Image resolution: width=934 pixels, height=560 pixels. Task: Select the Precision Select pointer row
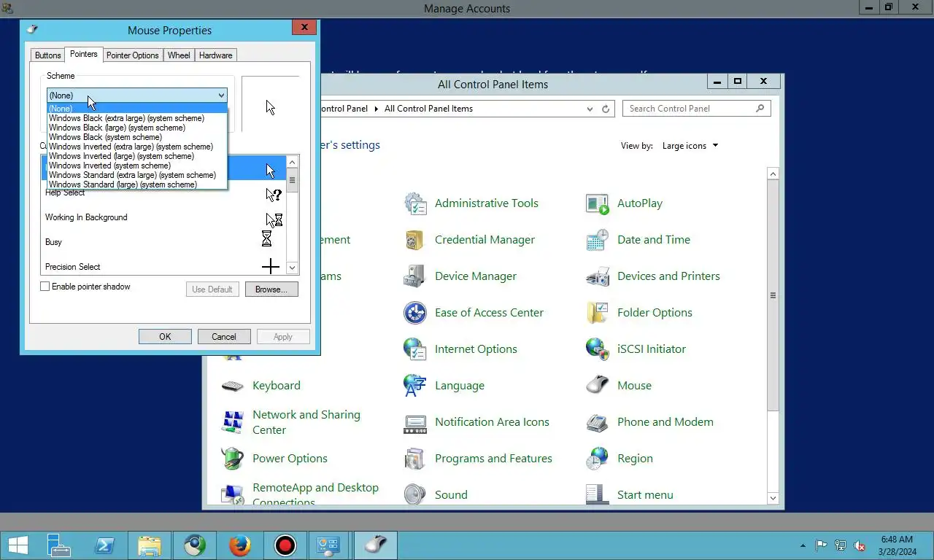point(164,266)
